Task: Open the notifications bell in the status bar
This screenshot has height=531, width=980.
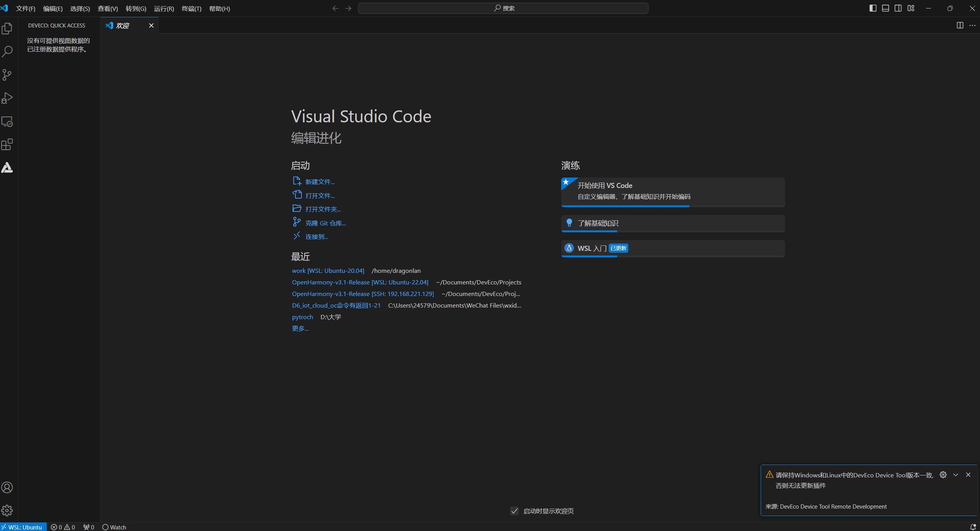Action: 973,527
